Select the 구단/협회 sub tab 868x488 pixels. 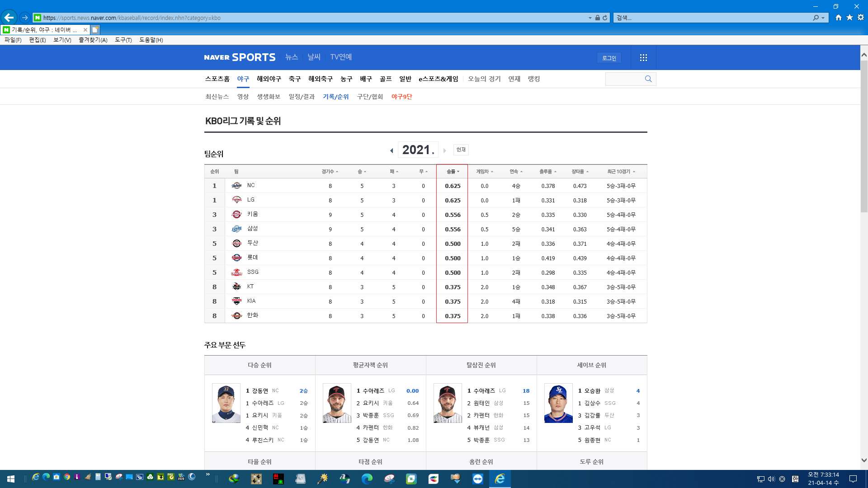pos(370,97)
